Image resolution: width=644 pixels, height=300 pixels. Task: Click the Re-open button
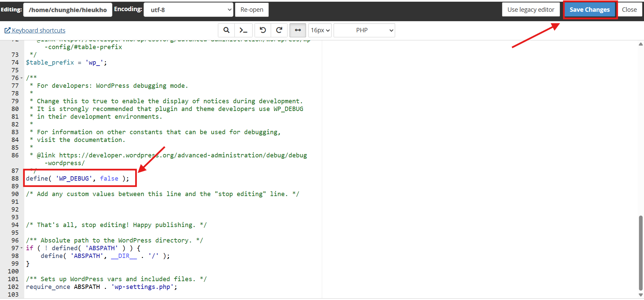tap(252, 10)
